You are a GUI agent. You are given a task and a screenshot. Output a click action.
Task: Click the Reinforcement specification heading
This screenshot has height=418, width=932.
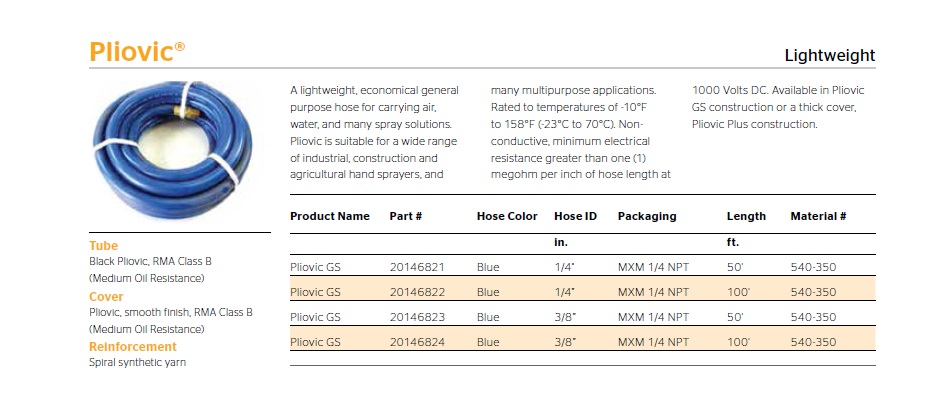133,347
